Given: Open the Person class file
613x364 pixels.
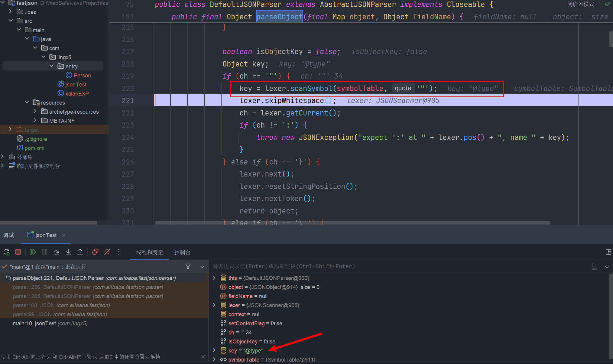Looking at the screenshot, I should pos(82,75).
